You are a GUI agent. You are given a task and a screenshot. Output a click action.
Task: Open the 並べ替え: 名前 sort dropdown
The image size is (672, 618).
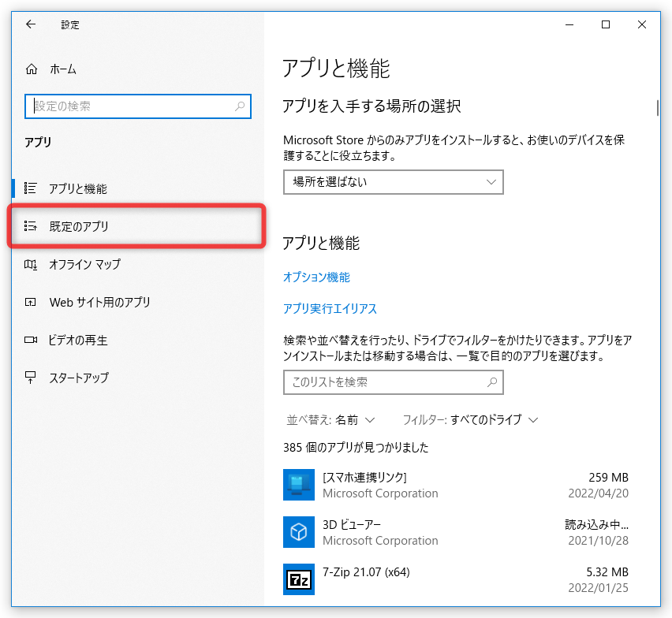coord(330,419)
